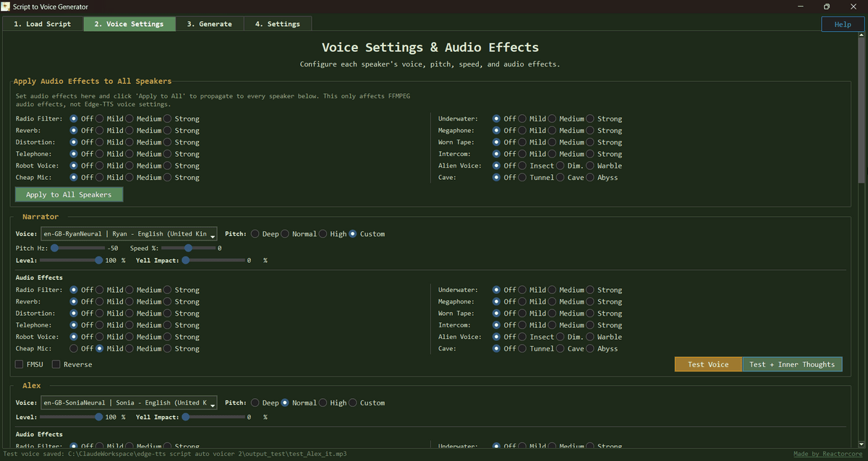This screenshot has width=868, height=461.
Task: Click the Narrator Pitch Hz slider handle
Action: (54, 248)
